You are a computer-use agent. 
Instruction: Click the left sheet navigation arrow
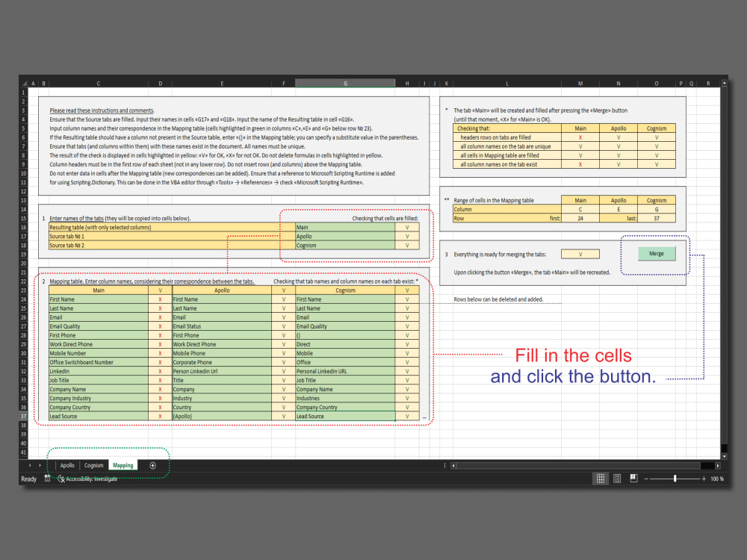point(30,464)
